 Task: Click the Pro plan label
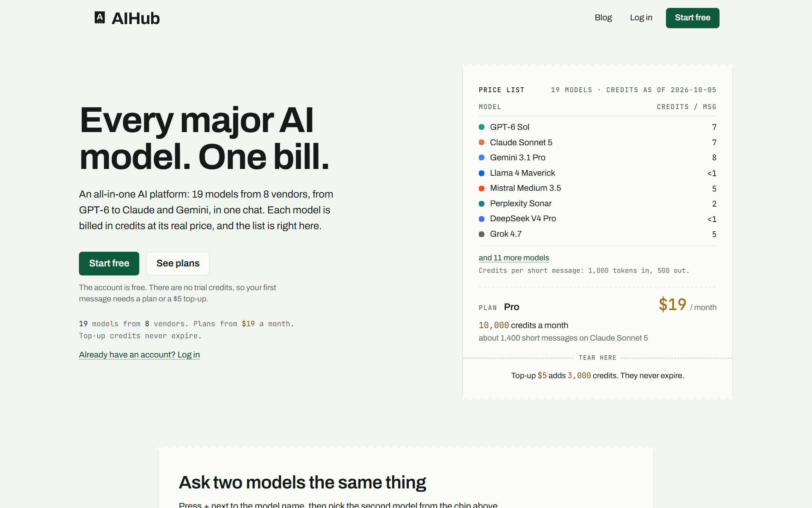pyautogui.click(x=511, y=307)
